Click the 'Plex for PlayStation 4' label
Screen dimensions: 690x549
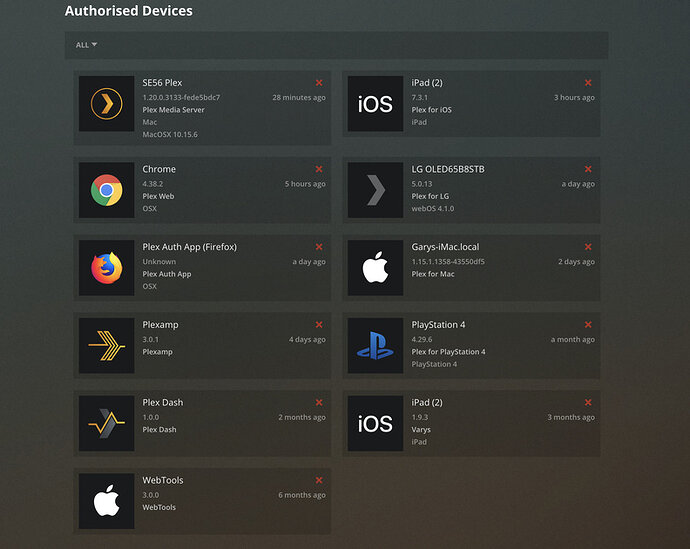point(448,352)
